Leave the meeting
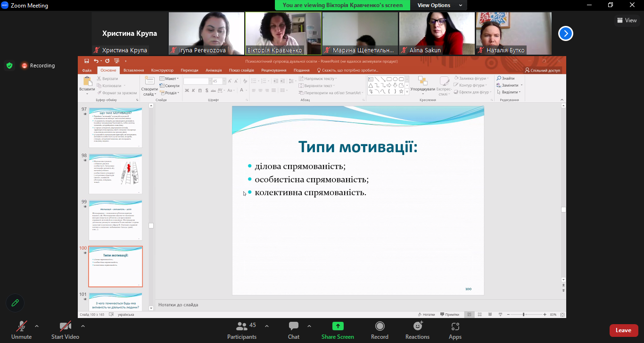Image resolution: width=644 pixels, height=343 pixels. click(x=623, y=330)
